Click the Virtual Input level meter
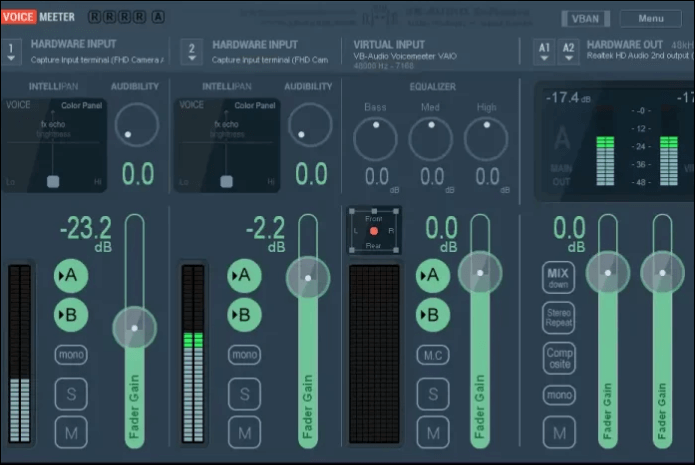Screen dimensions: 695x465 coord(374,354)
